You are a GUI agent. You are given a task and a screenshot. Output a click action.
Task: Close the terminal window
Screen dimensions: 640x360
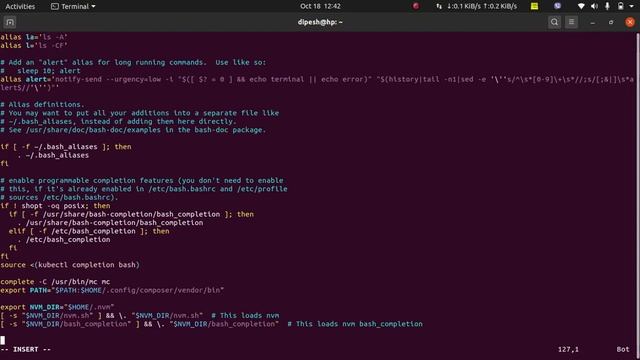point(630,22)
